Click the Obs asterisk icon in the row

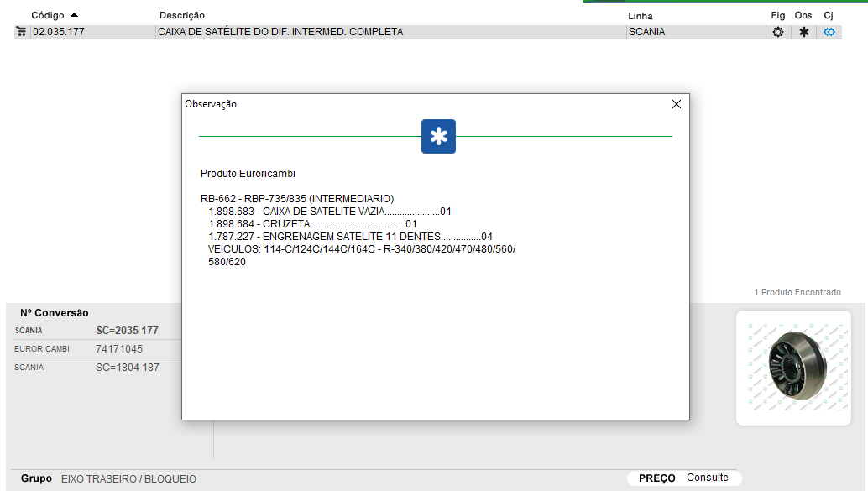coord(803,32)
